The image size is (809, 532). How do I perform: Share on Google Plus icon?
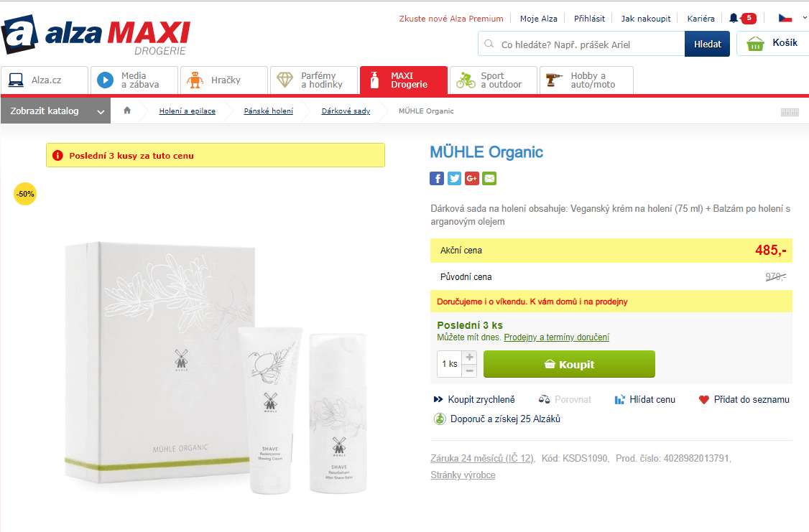471,178
